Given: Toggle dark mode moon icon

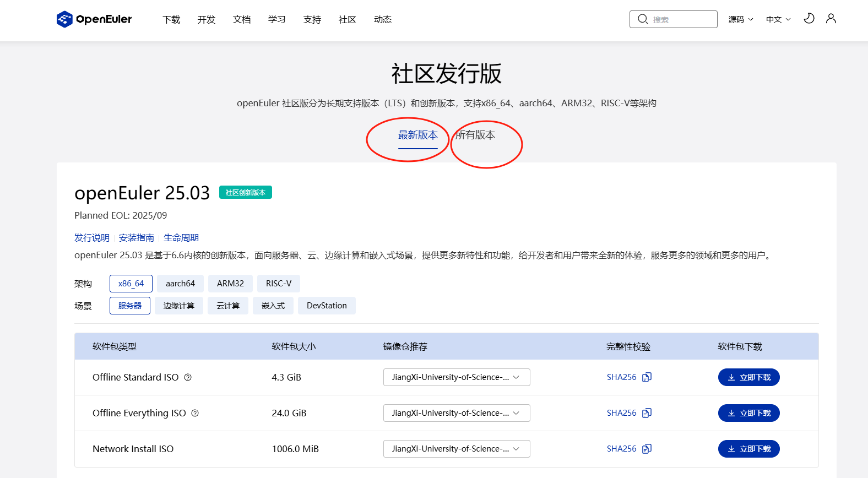Looking at the screenshot, I should [809, 19].
